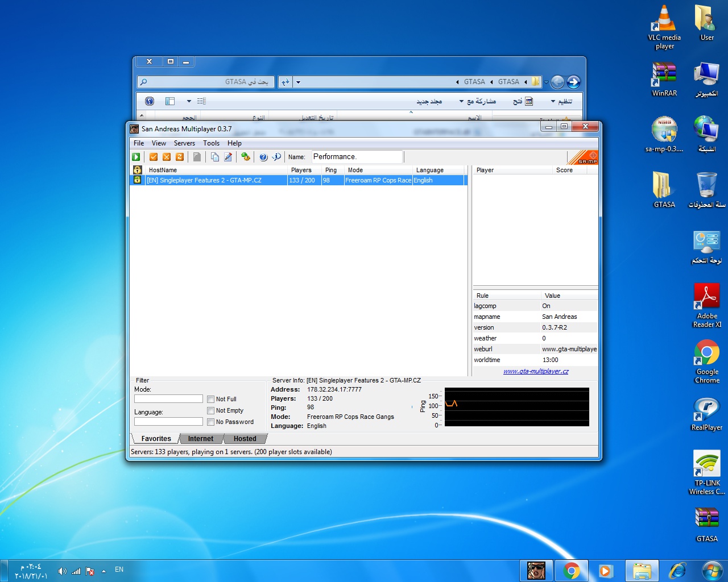Viewport: 728px width, 582px height.
Task: Select TP-LINK Wireless desktop shortcut
Action: coord(707,472)
